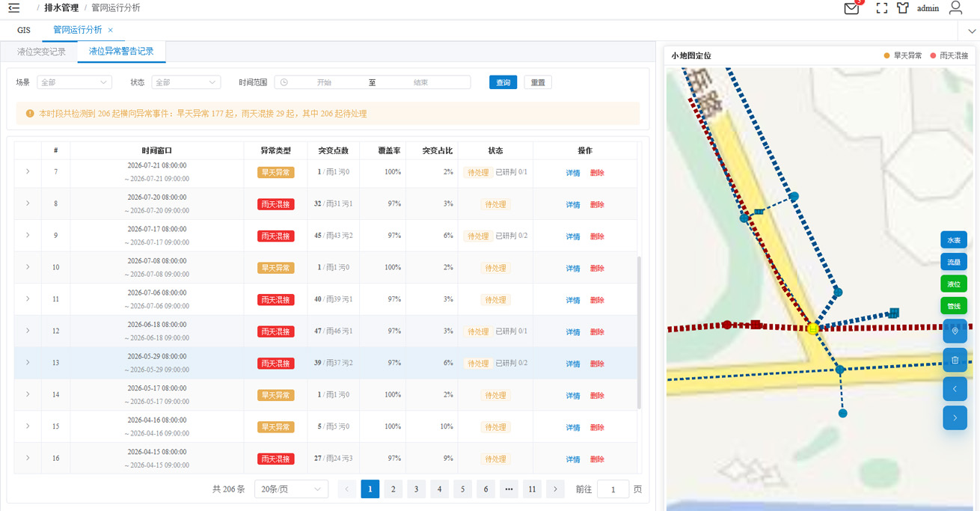Open 详情 for row 7
980x511 pixels.
coord(573,173)
